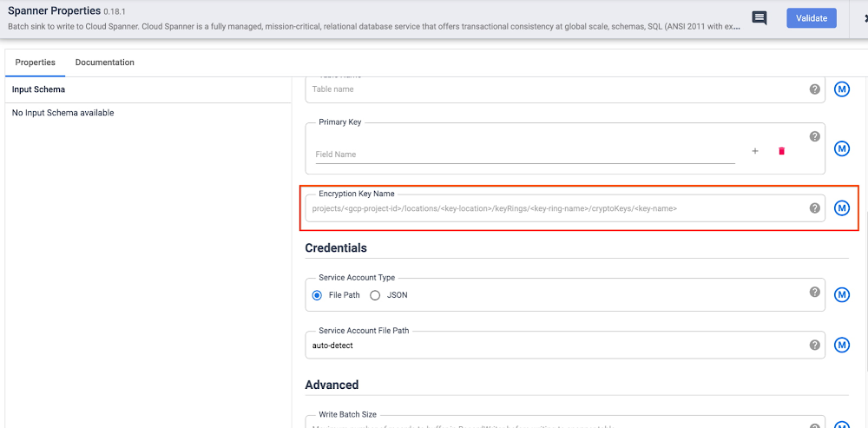Screen dimensions: 868x428
Task: Select File Path service account type
Action: pyautogui.click(x=318, y=295)
